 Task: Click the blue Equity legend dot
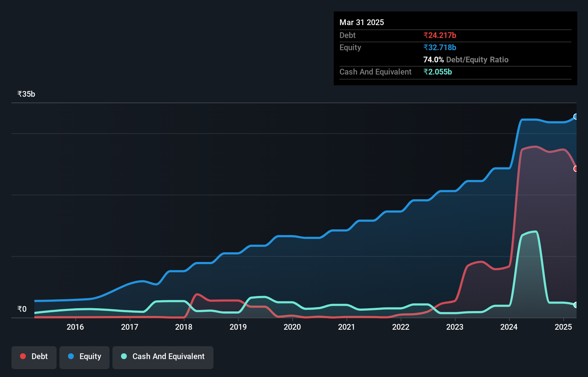tap(71, 356)
